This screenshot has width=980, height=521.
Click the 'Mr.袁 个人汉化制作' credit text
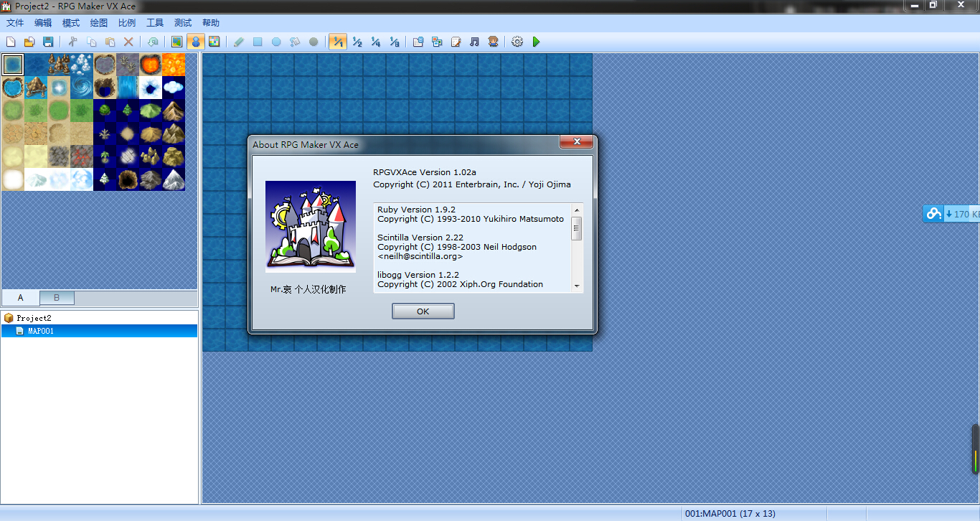[308, 289]
